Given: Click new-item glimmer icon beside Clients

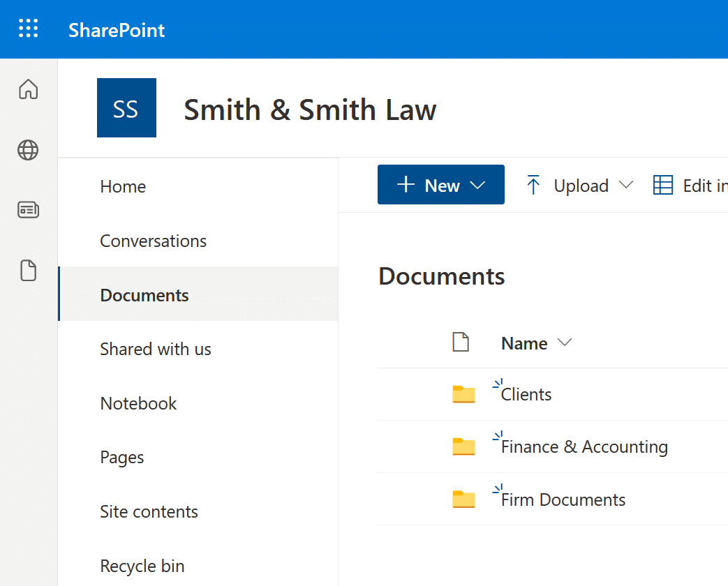Looking at the screenshot, I should [498, 384].
